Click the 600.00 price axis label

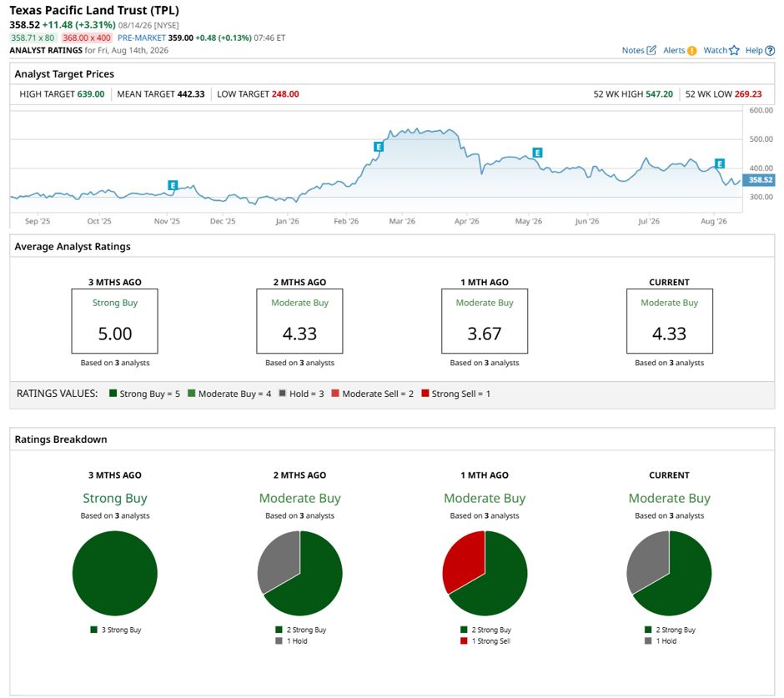(x=761, y=110)
